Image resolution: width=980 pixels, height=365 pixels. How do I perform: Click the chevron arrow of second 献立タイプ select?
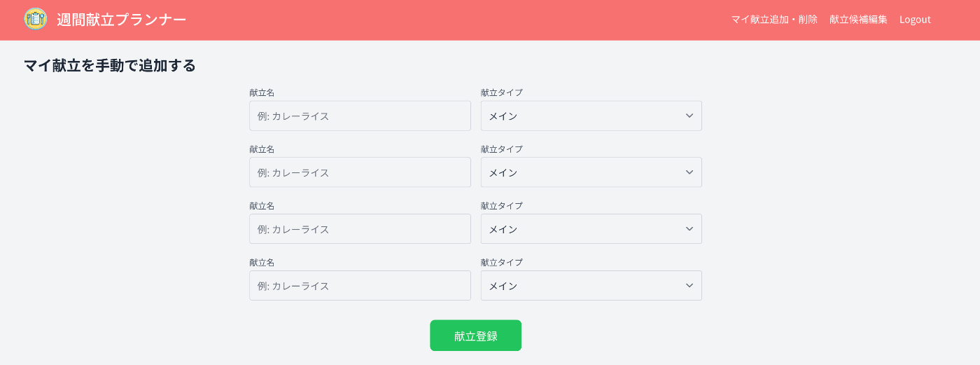[689, 172]
